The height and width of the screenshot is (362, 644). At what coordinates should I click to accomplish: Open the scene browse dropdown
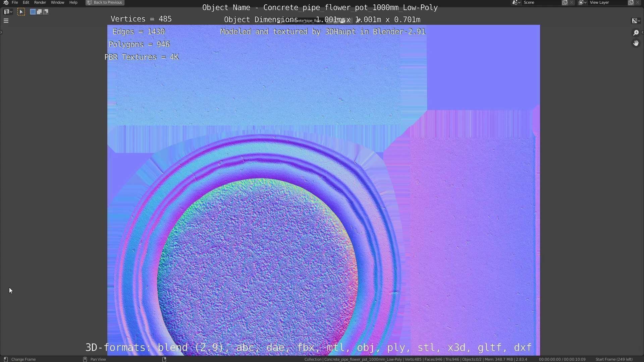[x=516, y=2]
